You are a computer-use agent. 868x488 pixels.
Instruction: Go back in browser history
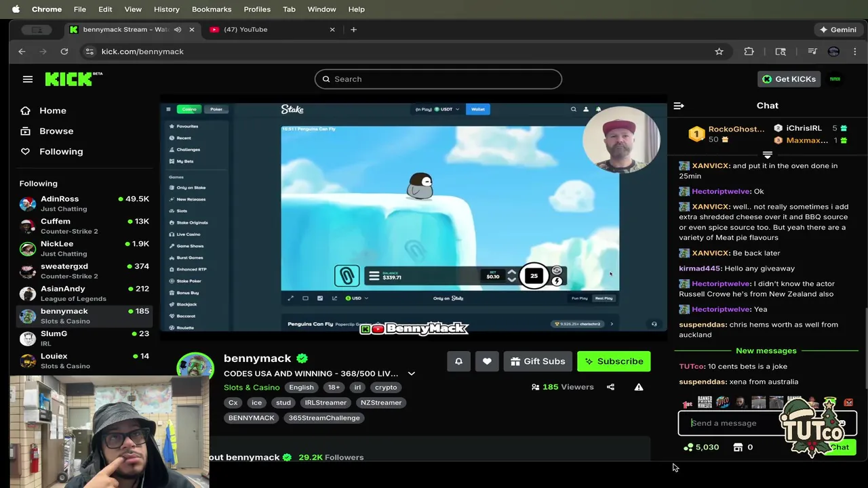point(22,52)
